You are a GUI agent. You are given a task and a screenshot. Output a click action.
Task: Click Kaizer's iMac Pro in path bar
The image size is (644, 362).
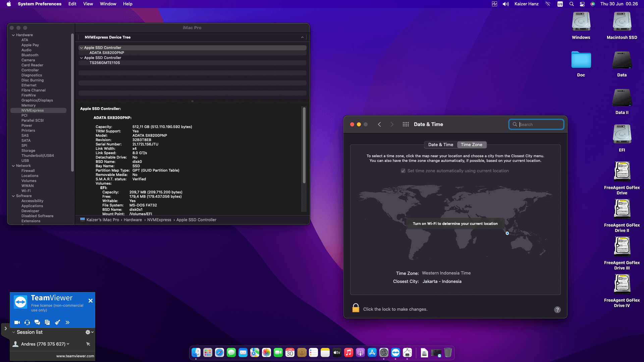(x=103, y=220)
